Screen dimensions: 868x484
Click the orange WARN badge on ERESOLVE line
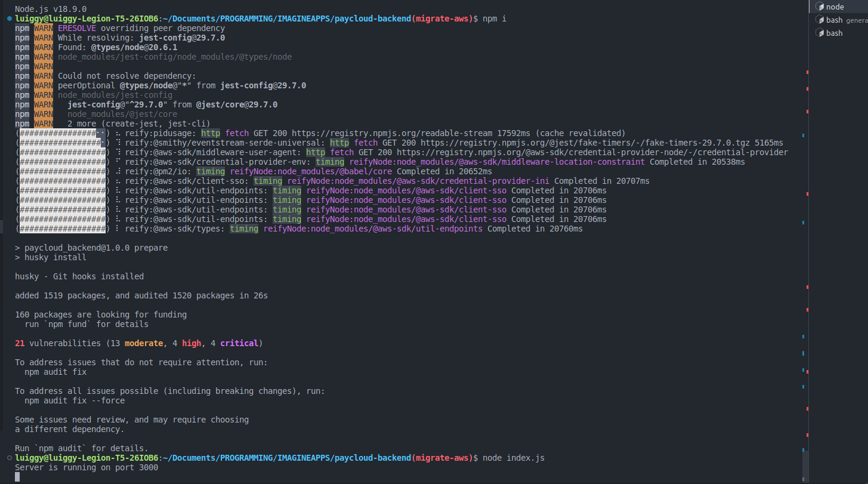(x=42, y=28)
